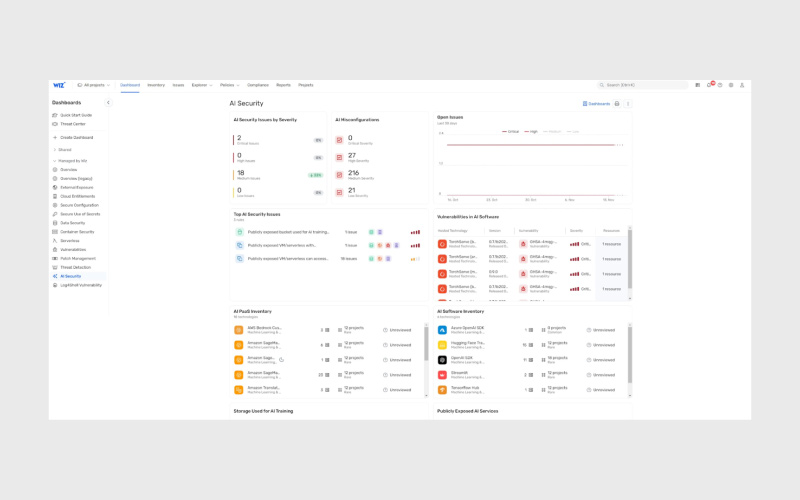Print the dashboard using printer icon

[x=617, y=103]
